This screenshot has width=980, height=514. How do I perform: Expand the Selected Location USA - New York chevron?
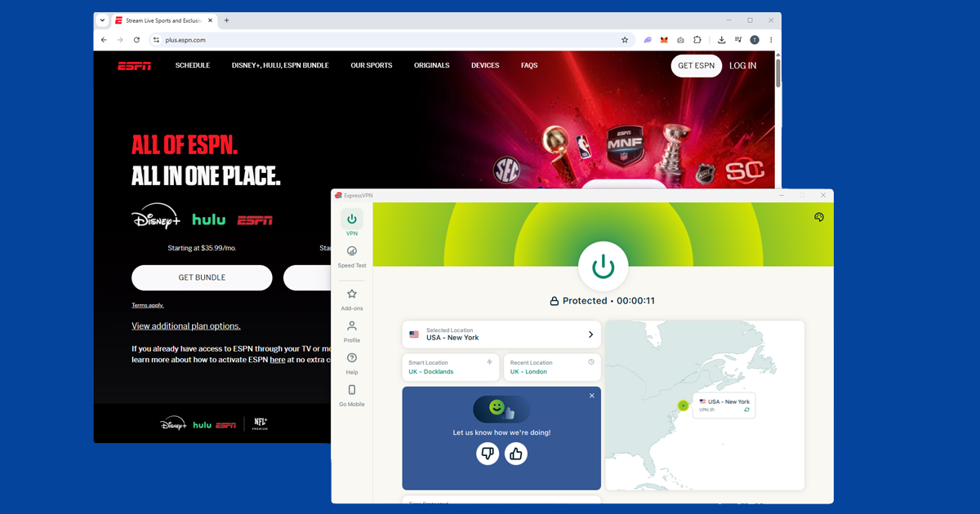coord(590,335)
